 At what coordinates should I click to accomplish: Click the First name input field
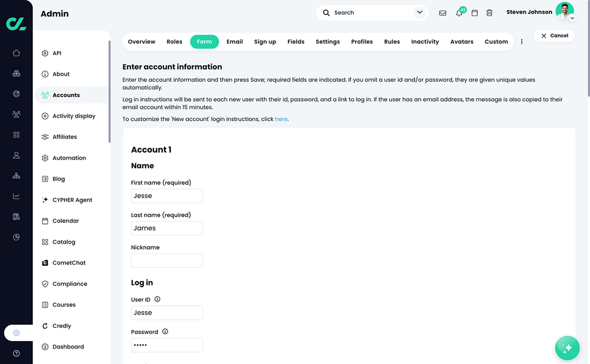[166, 196]
